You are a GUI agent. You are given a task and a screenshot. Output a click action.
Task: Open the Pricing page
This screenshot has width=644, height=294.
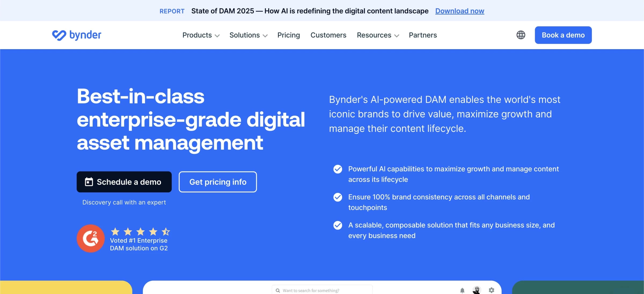point(288,35)
